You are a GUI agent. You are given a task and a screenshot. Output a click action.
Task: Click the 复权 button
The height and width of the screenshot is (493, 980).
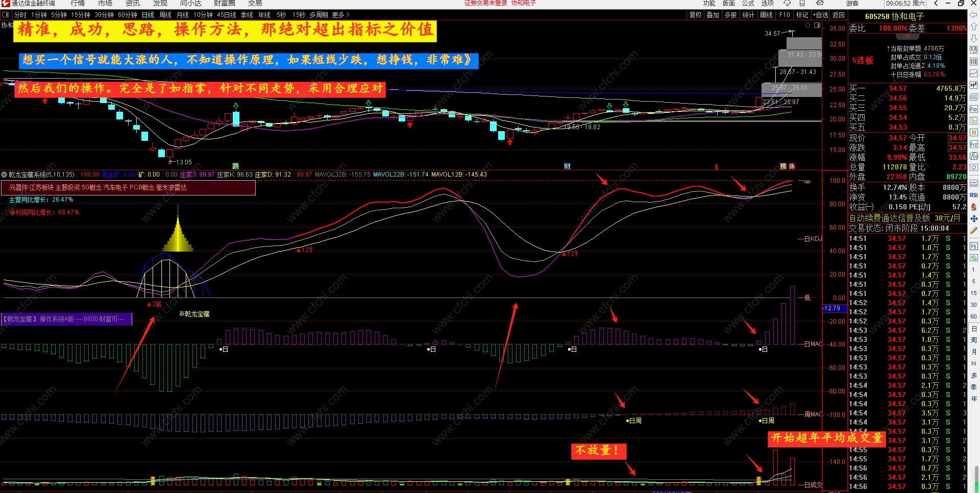pos(696,15)
